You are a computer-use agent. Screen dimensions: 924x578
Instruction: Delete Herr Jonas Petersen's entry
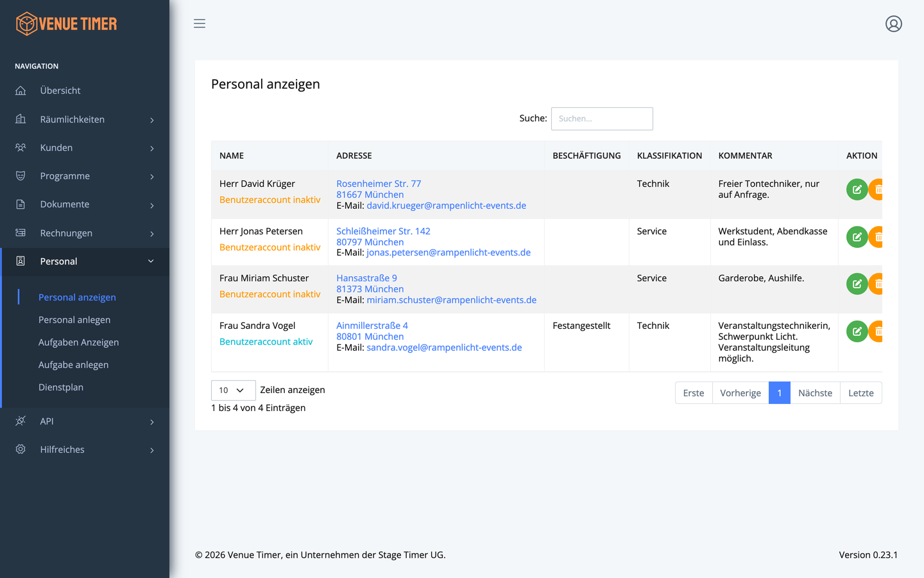[876, 237]
